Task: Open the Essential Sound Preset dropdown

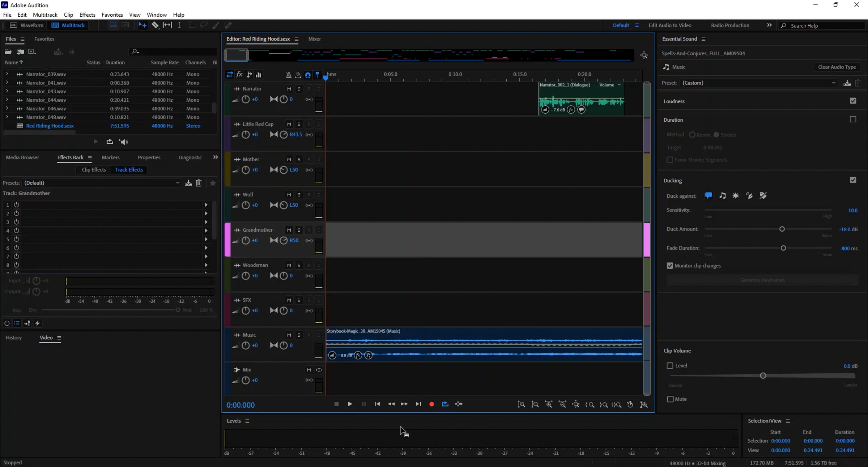Action: click(x=758, y=83)
